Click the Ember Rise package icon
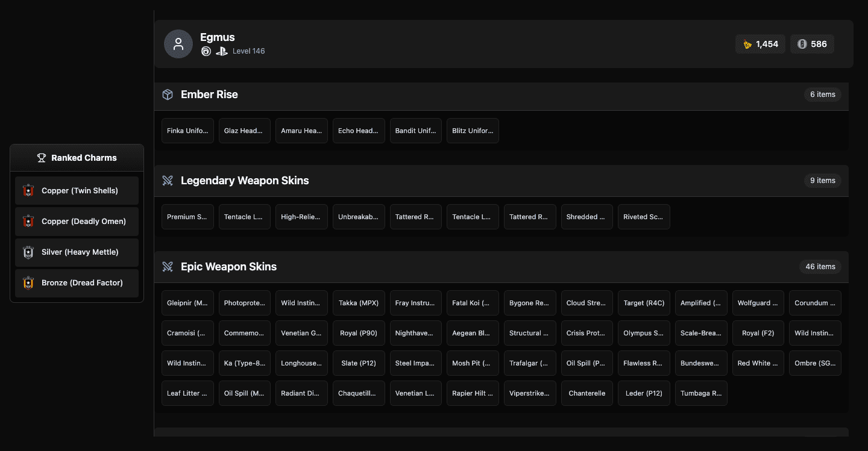 pos(168,95)
